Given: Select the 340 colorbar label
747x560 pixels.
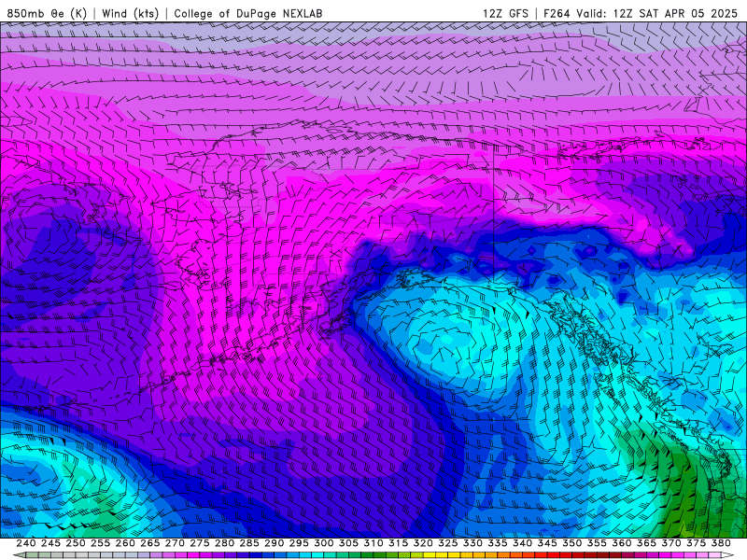Looking at the screenshot, I should coord(522,543).
